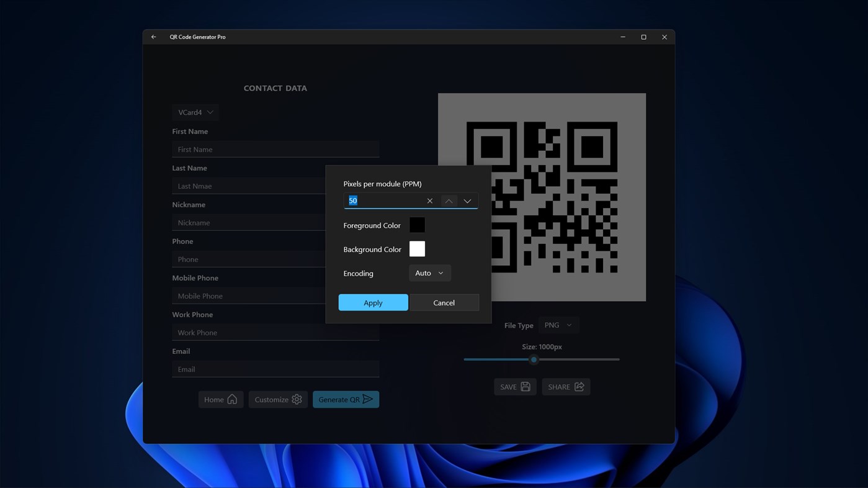Open the Background Color white swatch

[417, 249]
